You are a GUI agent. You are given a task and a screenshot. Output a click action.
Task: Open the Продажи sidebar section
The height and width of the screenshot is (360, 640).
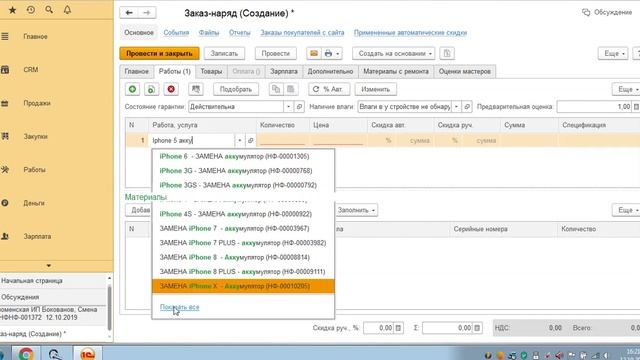pyautogui.click(x=37, y=103)
